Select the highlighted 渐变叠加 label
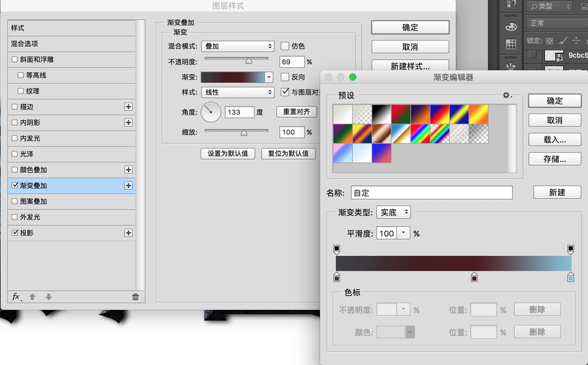 (33, 186)
